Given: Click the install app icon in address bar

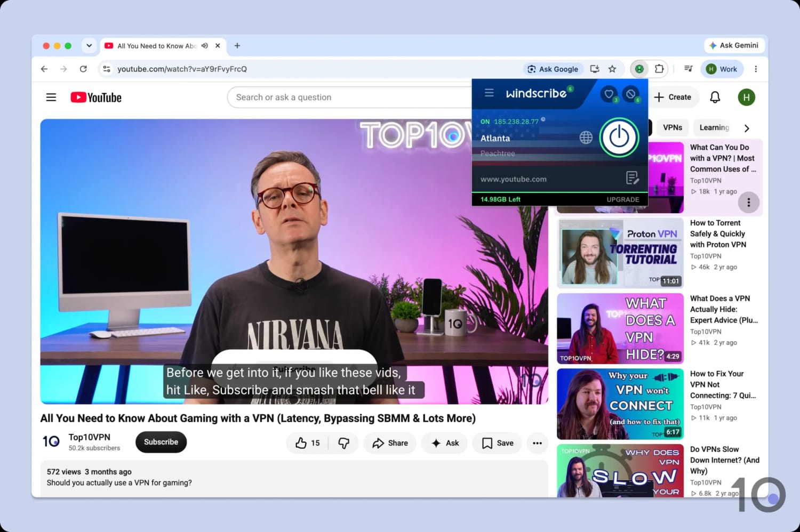Looking at the screenshot, I should 595,69.
